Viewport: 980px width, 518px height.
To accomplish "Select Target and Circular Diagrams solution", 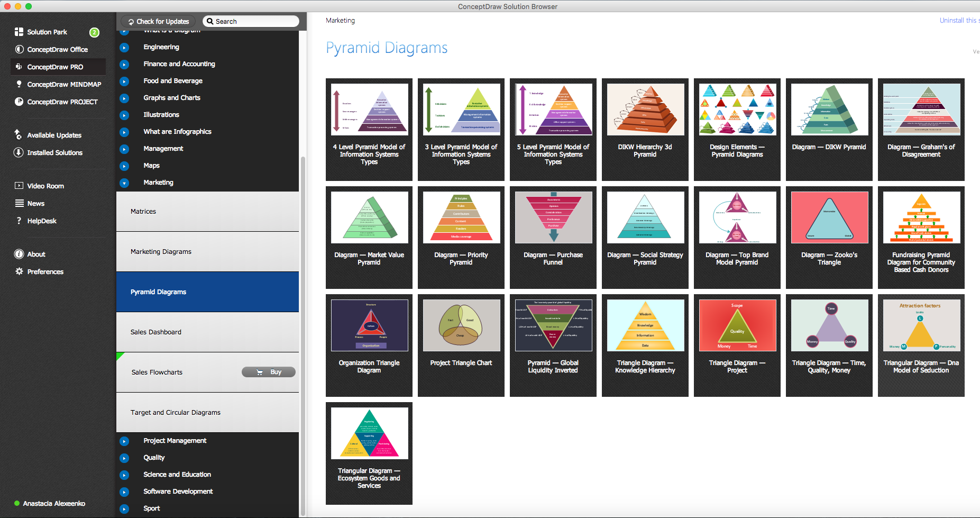I will click(207, 413).
